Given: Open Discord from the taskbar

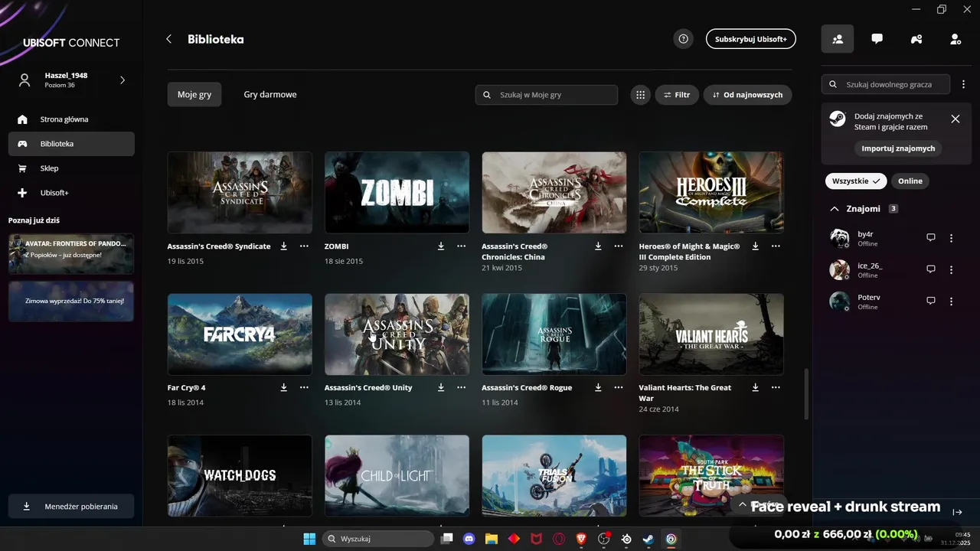Looking at the screenshot, I should pos(469,539).
